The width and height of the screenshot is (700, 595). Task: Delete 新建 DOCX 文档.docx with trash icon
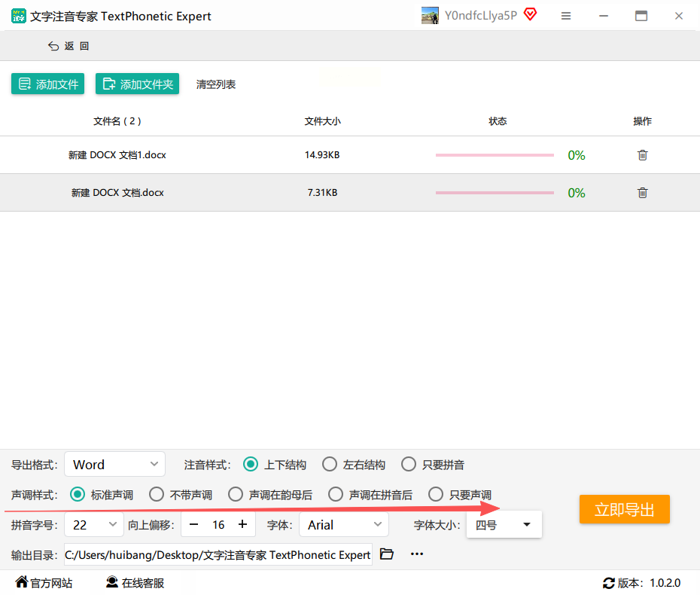642,193
